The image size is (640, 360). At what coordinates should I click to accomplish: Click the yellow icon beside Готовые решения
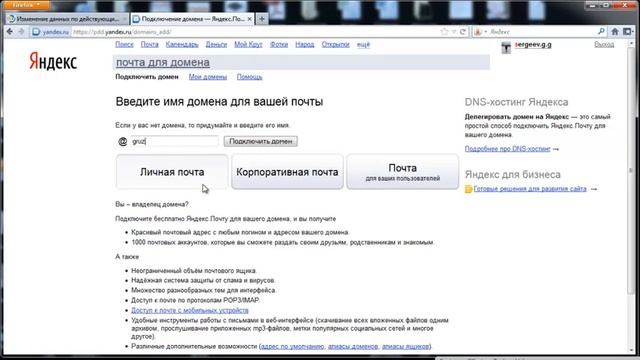(x=469, y=189)
